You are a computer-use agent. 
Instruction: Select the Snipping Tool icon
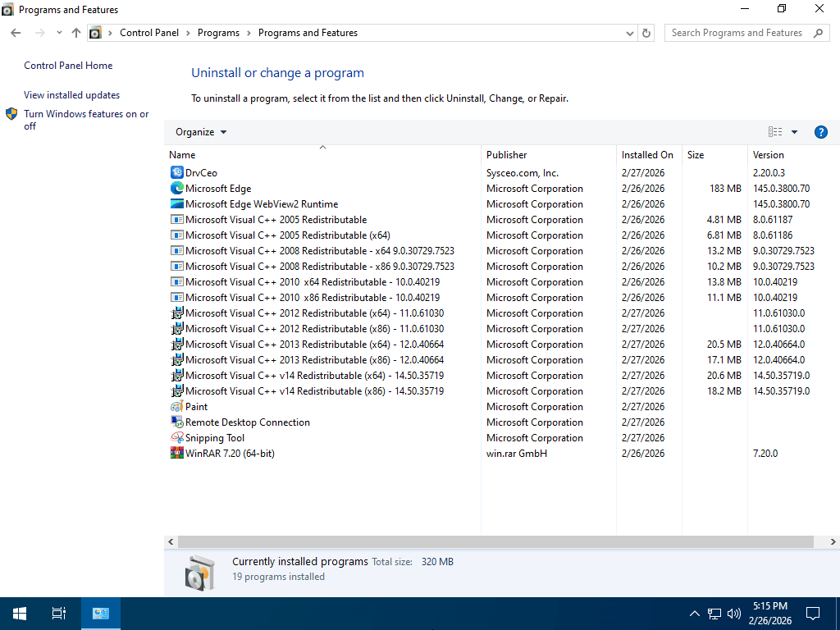tap(177, 438)
